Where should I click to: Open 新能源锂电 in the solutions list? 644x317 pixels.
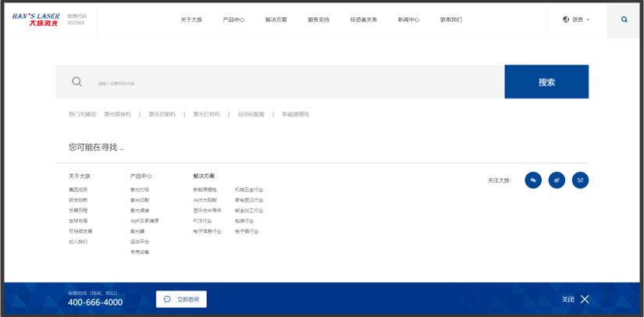205,190
